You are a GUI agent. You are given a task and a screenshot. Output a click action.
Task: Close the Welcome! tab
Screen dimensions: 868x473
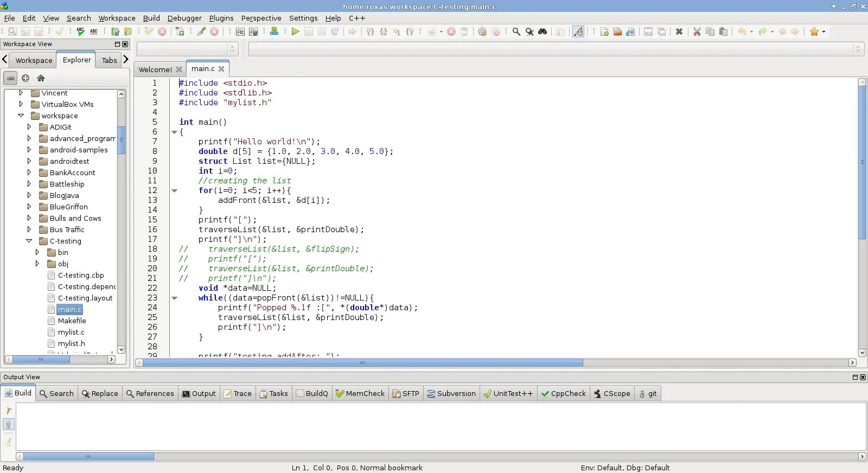coord(179,69)
